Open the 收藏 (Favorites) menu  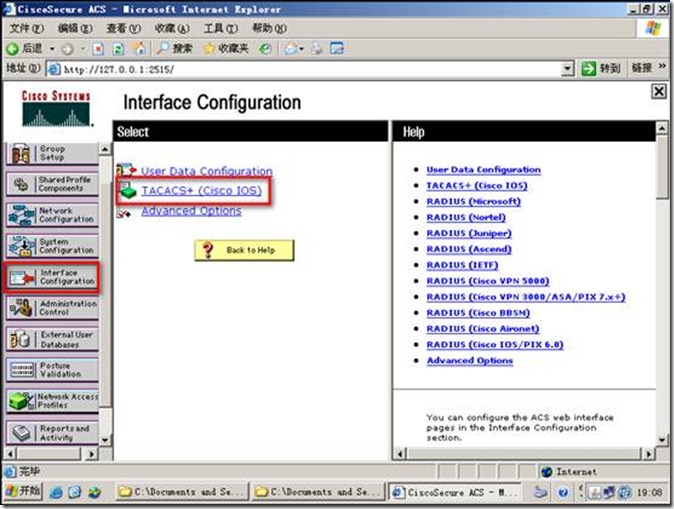(x=172, y=28)
